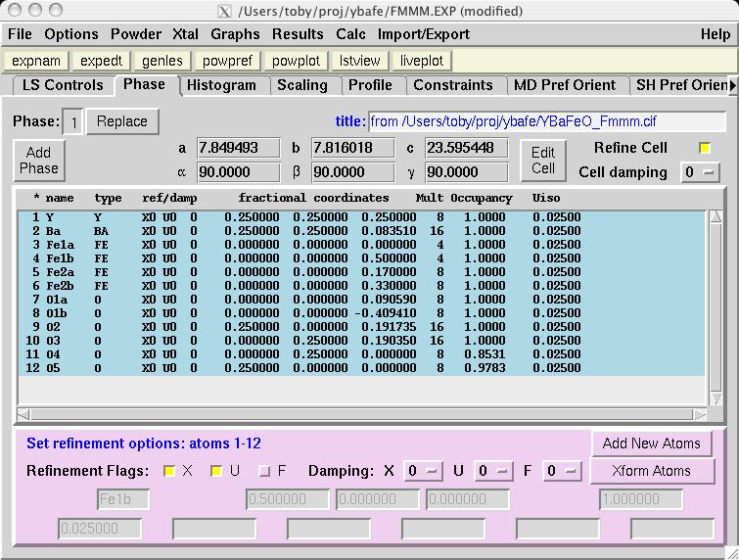Click the phase title text field

(x=547, y=121)
